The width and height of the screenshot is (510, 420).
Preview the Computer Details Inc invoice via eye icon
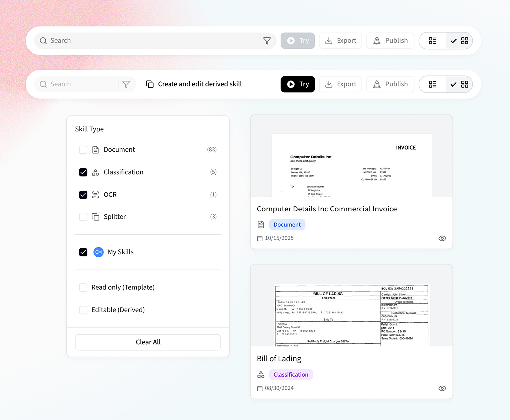(x=442, y=238)
